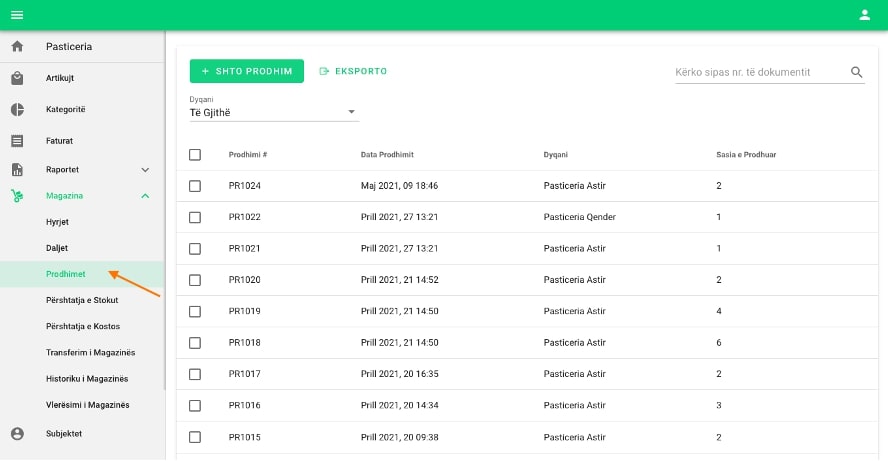The width and height of the screenshot is (888, 461).
Task: Expand the Raportet submenu chevron
Action: 145,170
